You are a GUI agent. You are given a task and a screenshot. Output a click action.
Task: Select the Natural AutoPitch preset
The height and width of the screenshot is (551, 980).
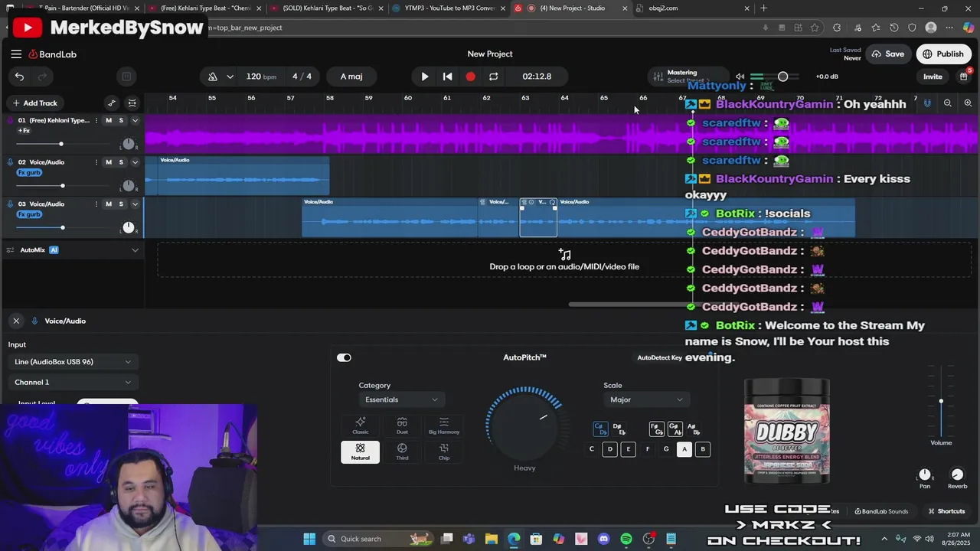[x=360, y=452]
